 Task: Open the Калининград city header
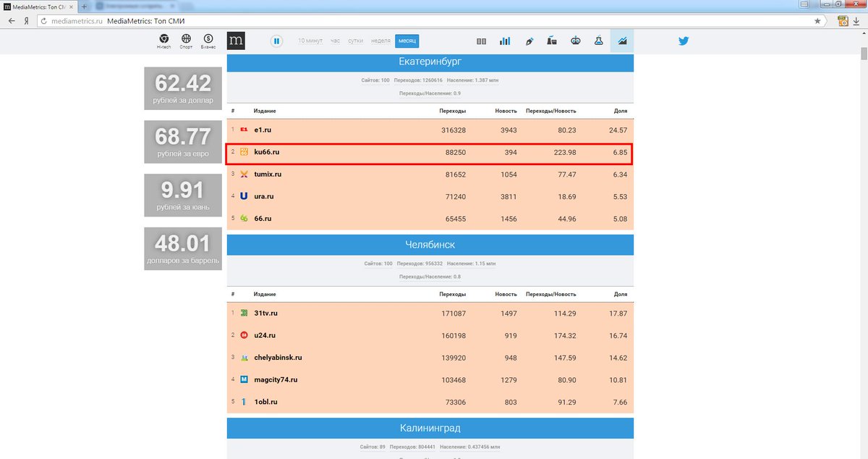430,428
